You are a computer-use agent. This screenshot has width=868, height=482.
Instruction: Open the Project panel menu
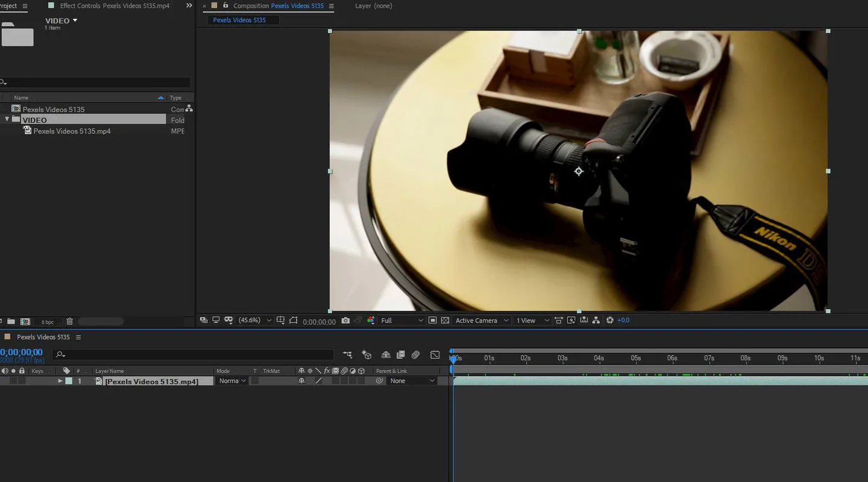click(x=25, y=6)
